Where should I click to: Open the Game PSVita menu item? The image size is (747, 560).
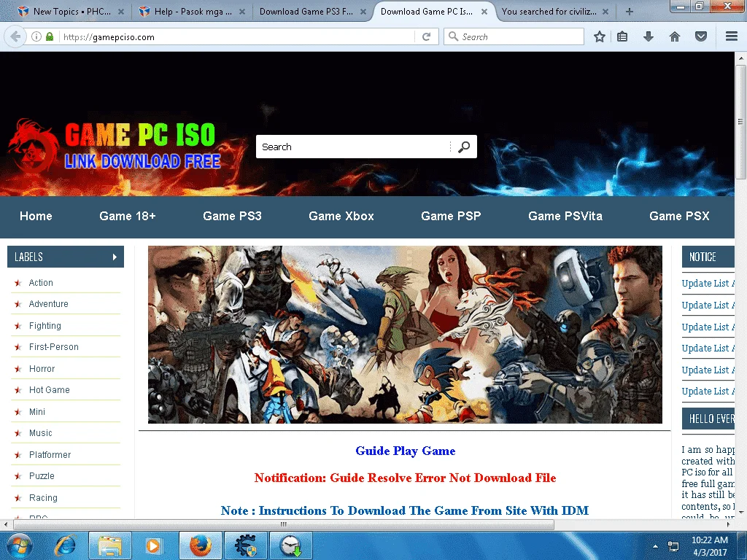(x=565, y=216)
